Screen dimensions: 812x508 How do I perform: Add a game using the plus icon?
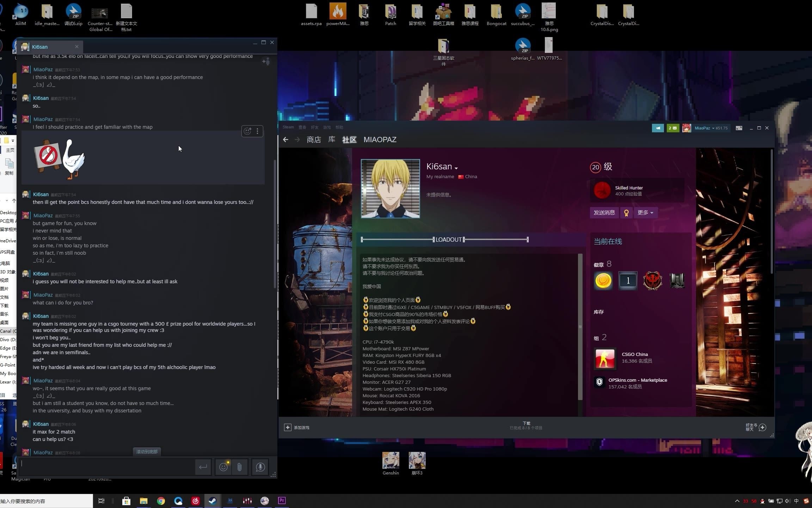click(x=288, y=427)
